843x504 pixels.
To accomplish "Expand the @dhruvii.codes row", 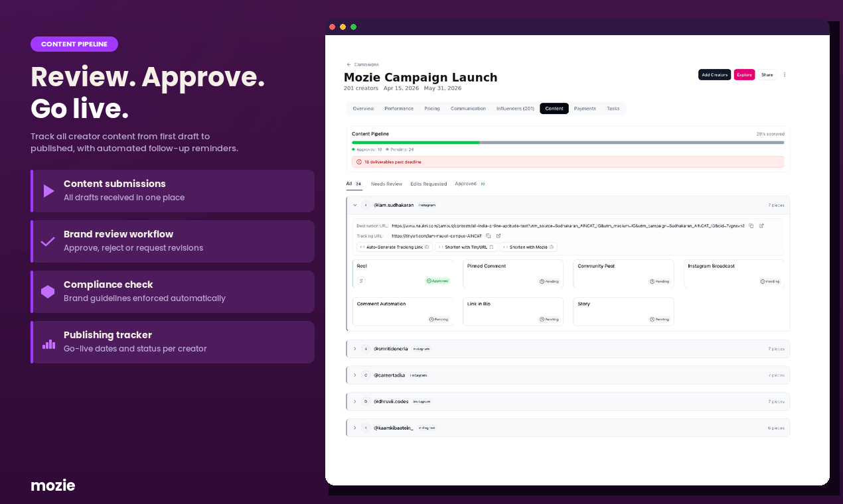I will (x=355, y=402).
